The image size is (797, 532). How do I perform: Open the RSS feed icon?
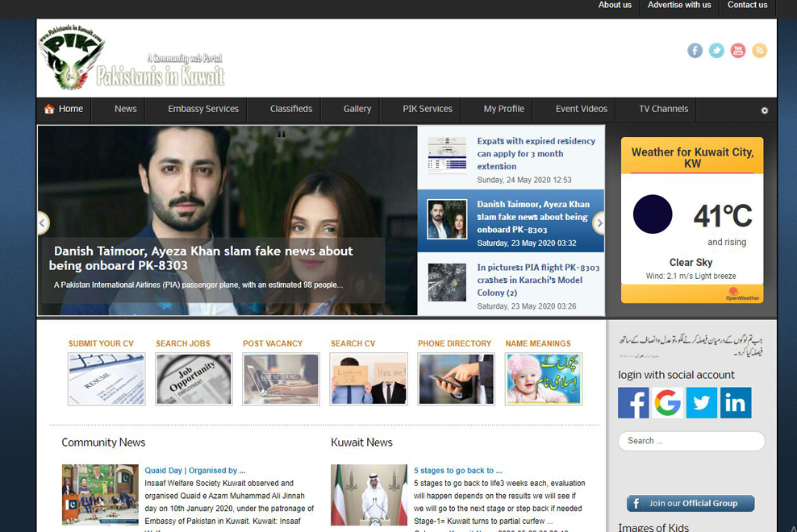(759, 51)
